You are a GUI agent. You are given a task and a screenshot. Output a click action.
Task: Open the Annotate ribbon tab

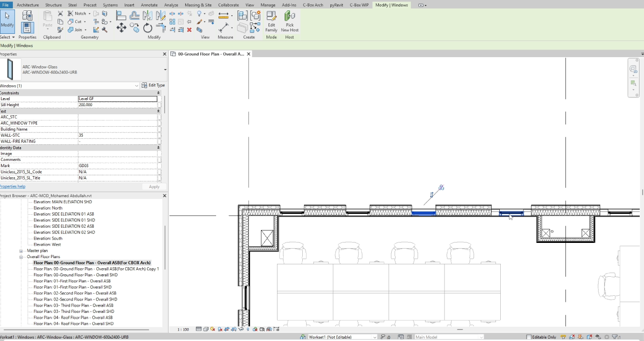point(149,5)
